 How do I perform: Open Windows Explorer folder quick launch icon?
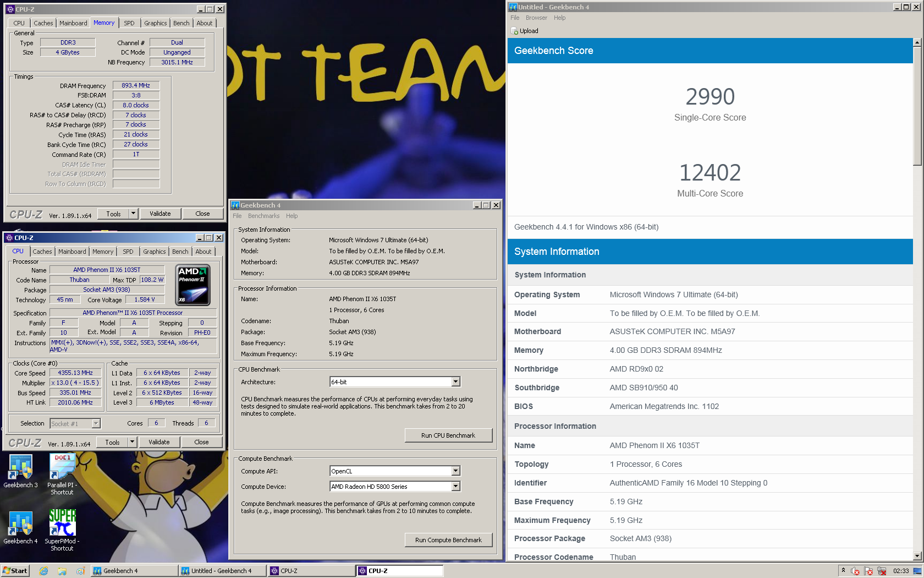(x=62, y=571)
